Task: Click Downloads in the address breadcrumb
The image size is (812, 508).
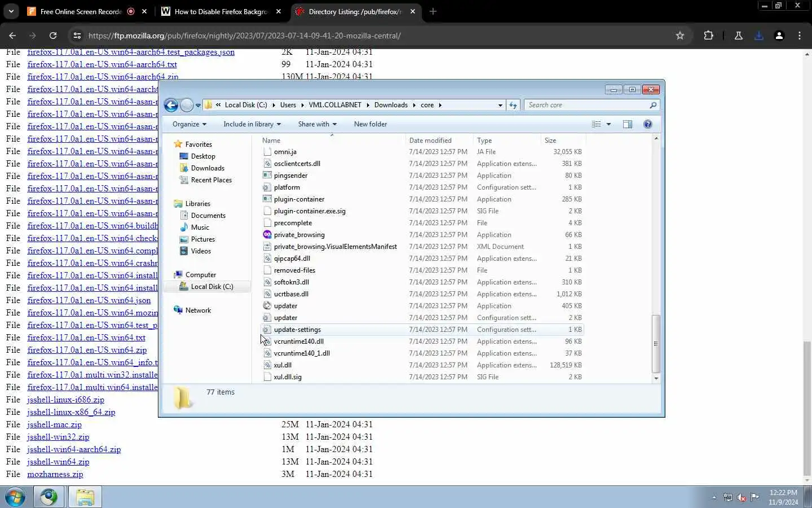Action: 391,105
